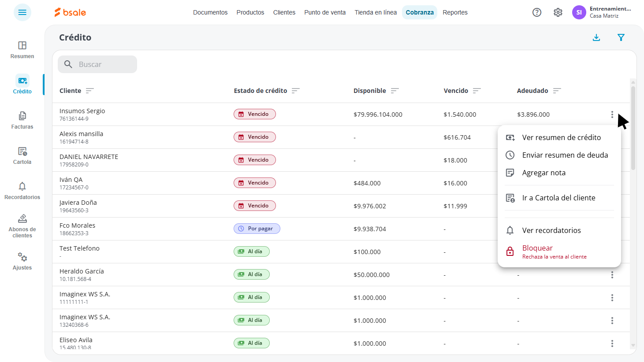Image resolution: width=644 pixels, height=362 pixels.
Task: Click the Buscar search field
Action: (x=97, y=64)
